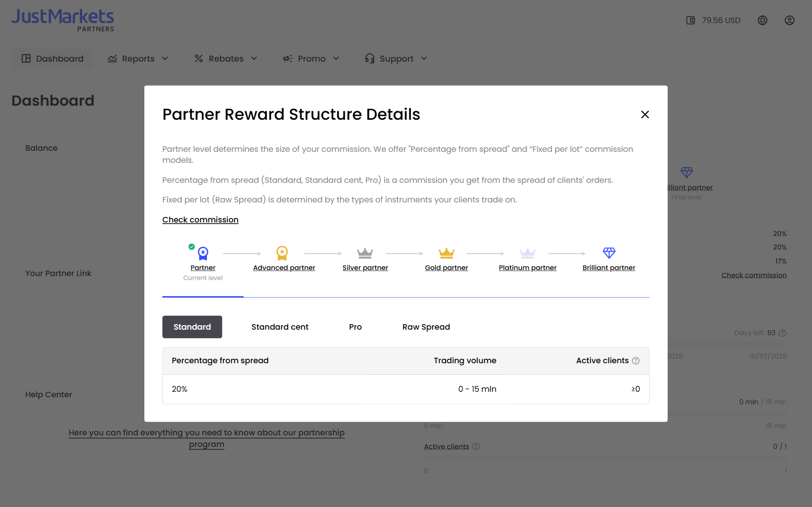This screenshot has width=812, height=507.
Task: Expand the Promo dropdown chevron
Action: tap(336, 59)
